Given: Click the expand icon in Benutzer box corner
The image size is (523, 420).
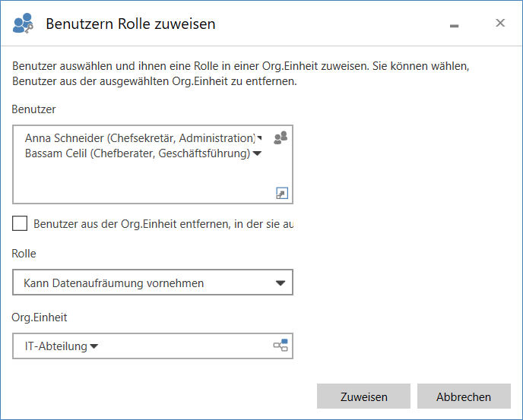Looking at the screenshot, I should coord(281,194).
